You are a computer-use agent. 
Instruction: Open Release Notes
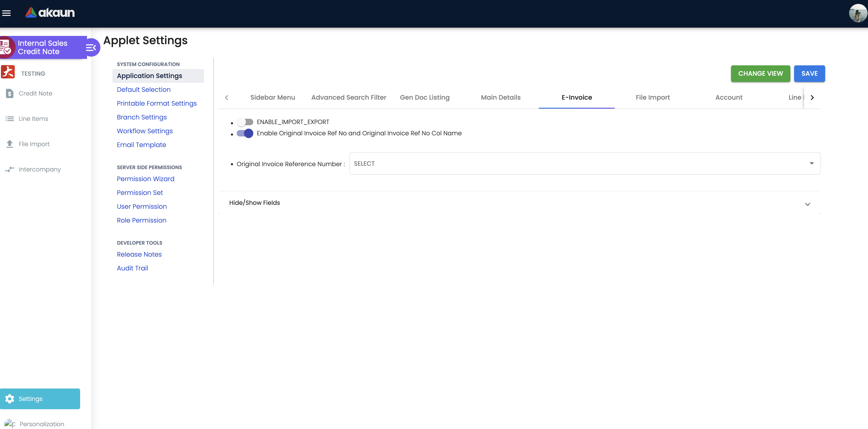pyautogui.click(x=139, y=254)
